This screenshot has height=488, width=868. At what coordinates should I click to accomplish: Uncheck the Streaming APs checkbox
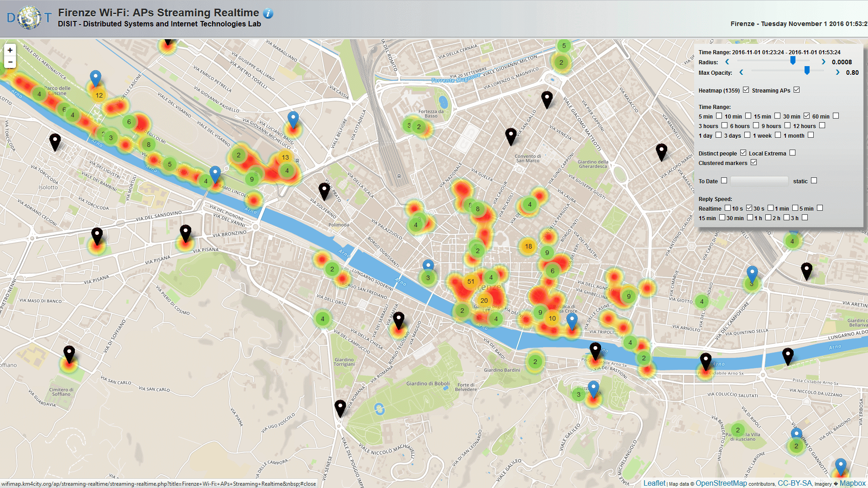pyautogui.click(x=798, y=90)
